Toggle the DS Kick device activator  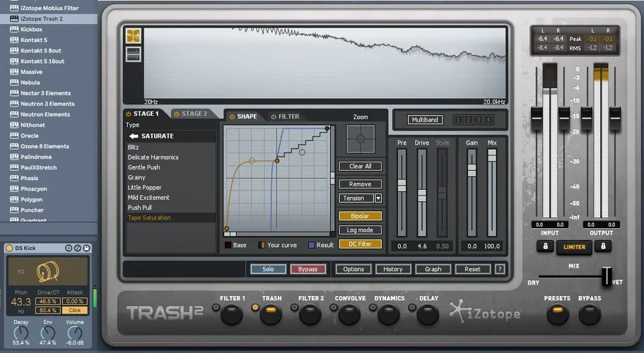(x=9, y=248)
